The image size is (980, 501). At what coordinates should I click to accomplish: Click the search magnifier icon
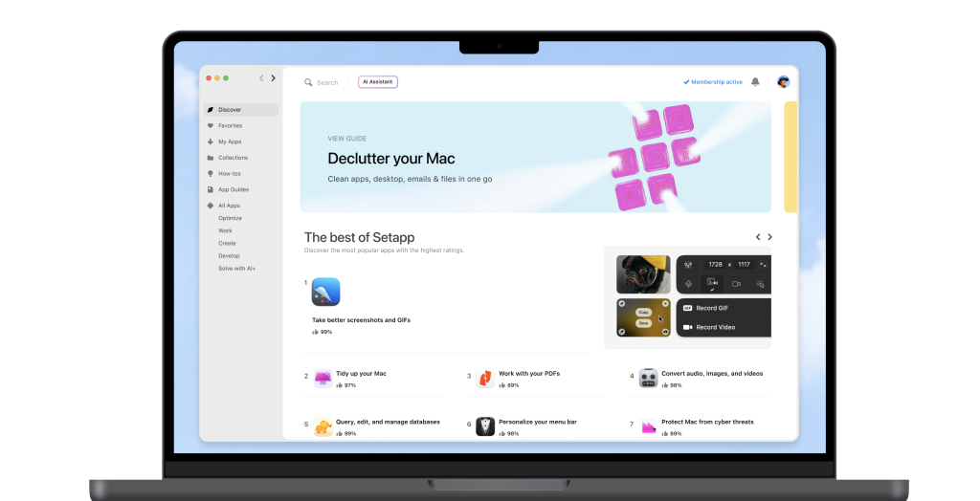(x=308, y=82)
